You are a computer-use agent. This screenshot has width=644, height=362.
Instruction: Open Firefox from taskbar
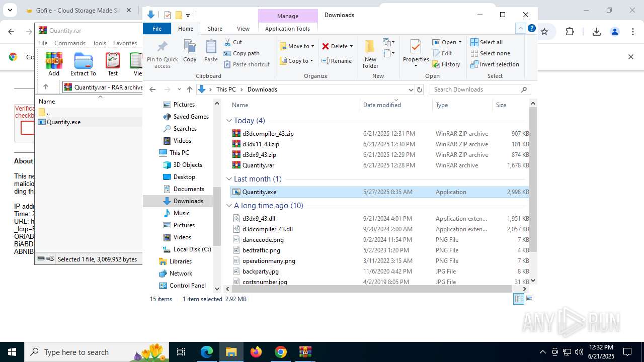click(256, 352)
